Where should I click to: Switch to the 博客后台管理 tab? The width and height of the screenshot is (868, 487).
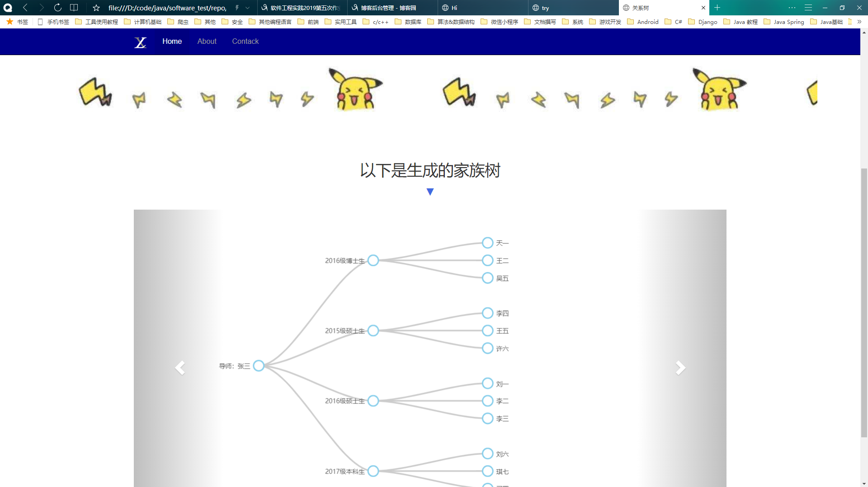(392, 8)
